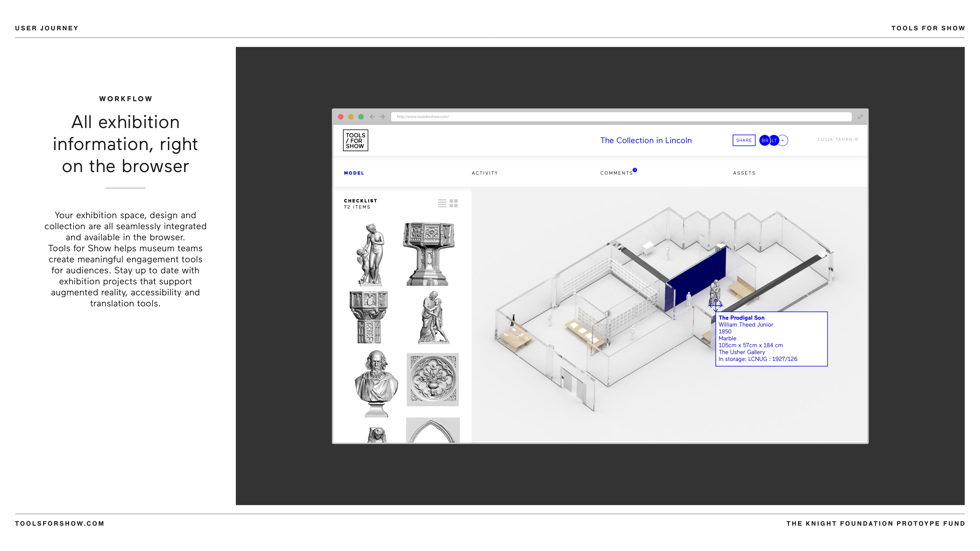
Task: Click the In storage: LCNUG : 1927/126 text
Action: pos(758,359)
